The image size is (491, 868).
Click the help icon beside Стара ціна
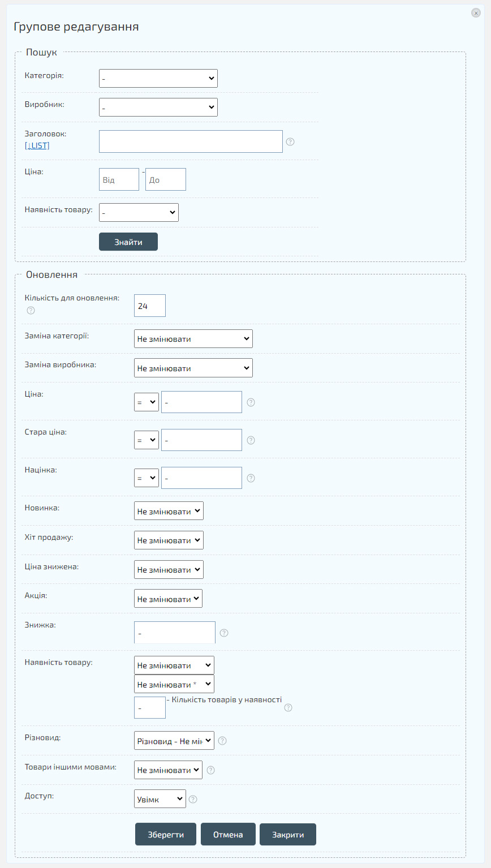coord(251,440)
